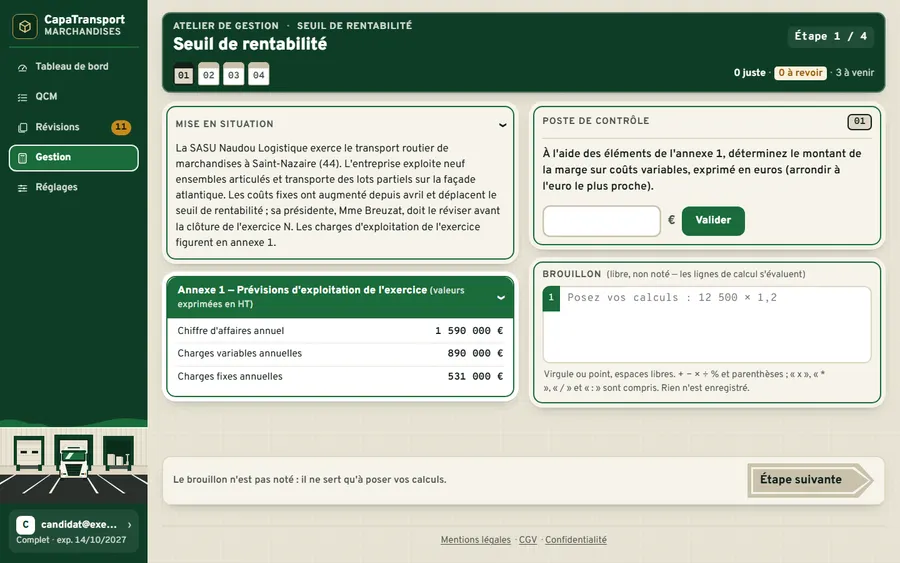
Task: Click the Poste de contrôle 01 badge
Action: 859,122
